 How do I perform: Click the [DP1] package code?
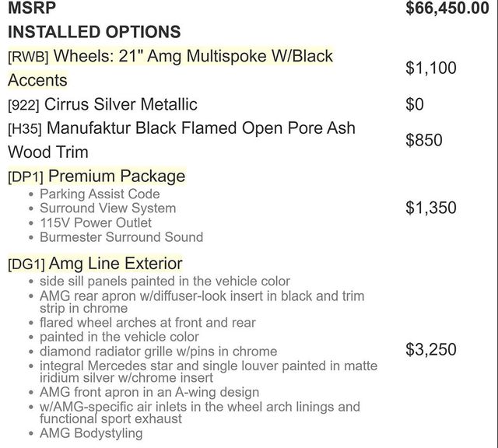tap(26, 177)
